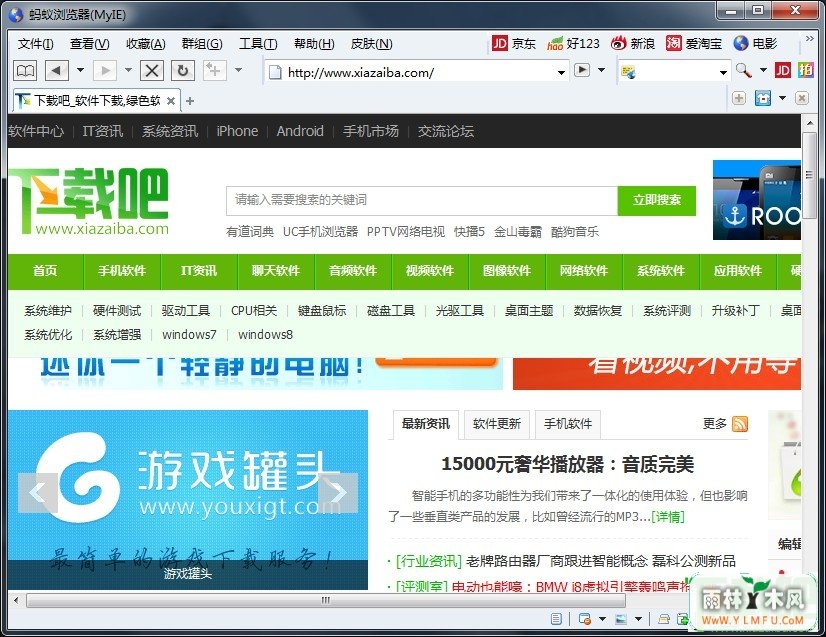Screen dimensions: 826x637
Task: Expand the back button history dropdown
Action: tap(81, 70)
